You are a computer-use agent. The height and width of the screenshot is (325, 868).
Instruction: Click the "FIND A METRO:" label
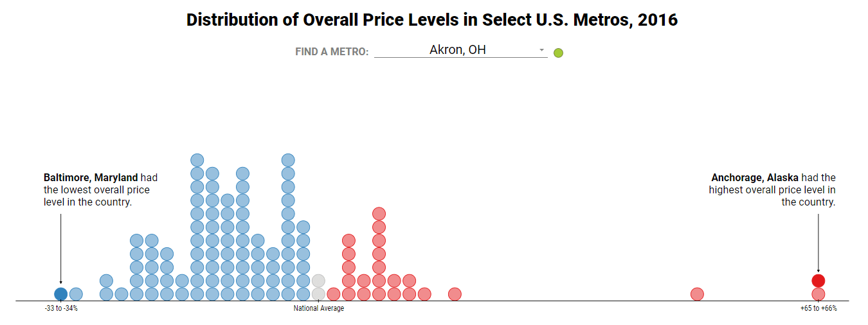[x=332, y=52]
